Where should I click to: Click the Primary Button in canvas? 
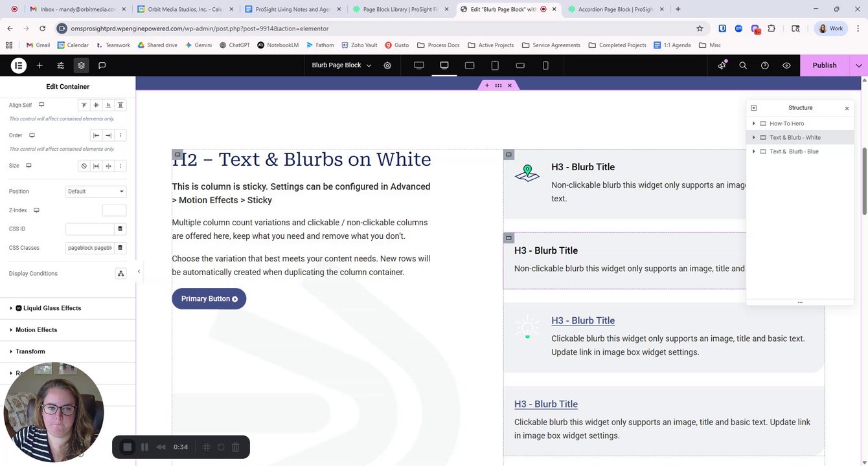(x=209, y=298)
